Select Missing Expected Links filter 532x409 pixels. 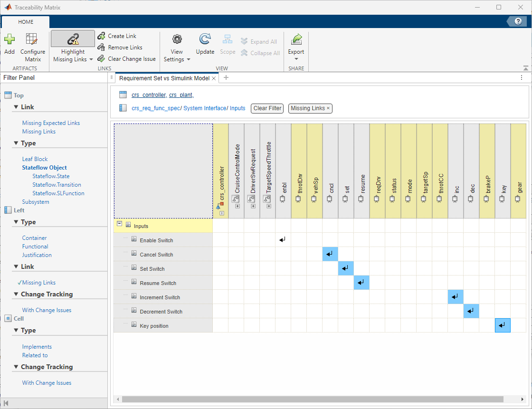(51, 123)
